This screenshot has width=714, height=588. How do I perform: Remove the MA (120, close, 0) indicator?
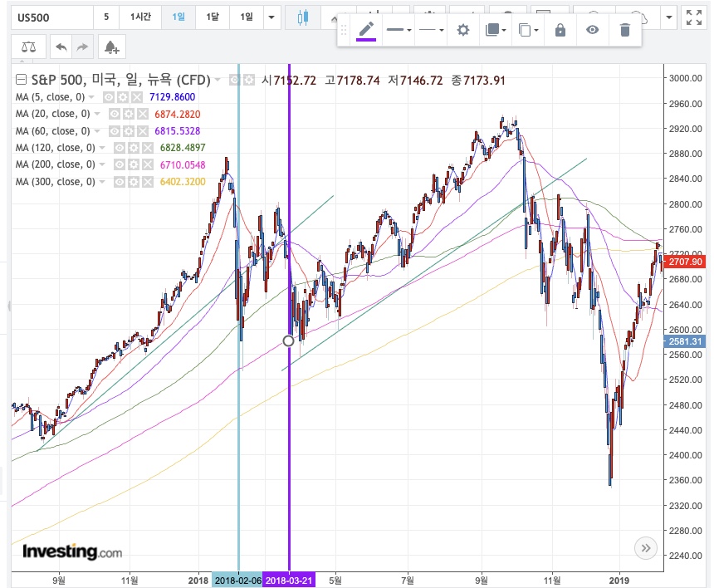point(148,148)
